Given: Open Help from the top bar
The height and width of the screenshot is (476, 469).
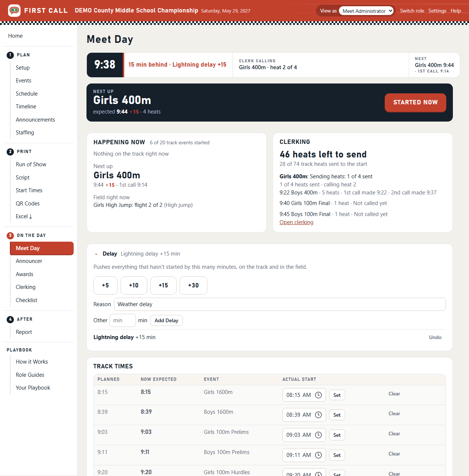Looking at the screenshot, I should 456,11.
